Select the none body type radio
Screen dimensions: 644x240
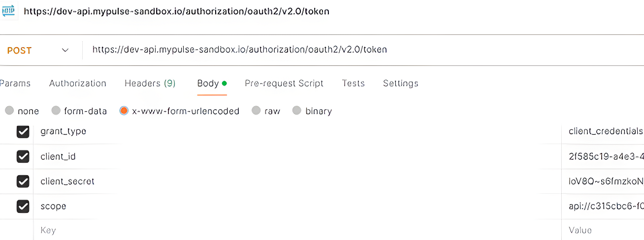[9, 111]
